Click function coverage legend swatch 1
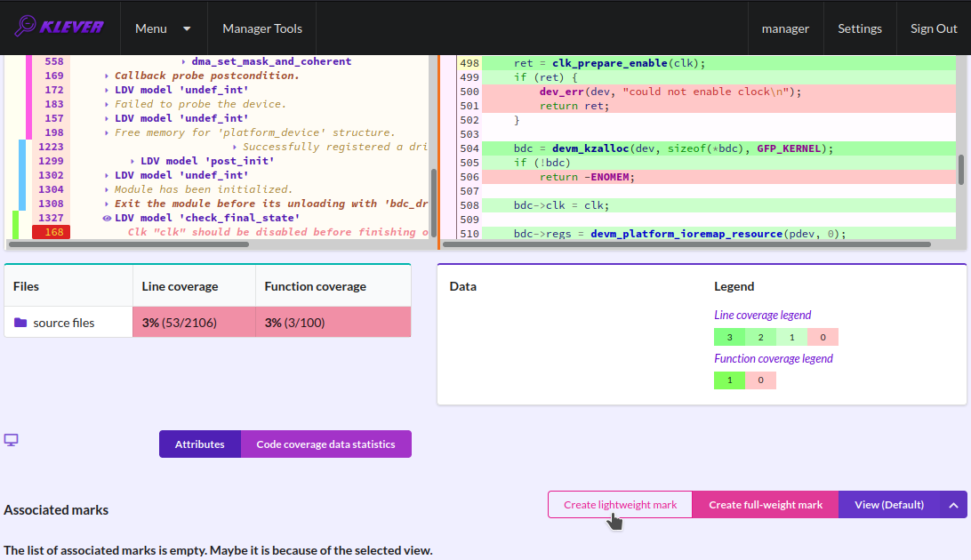 (x=729, y=380)
